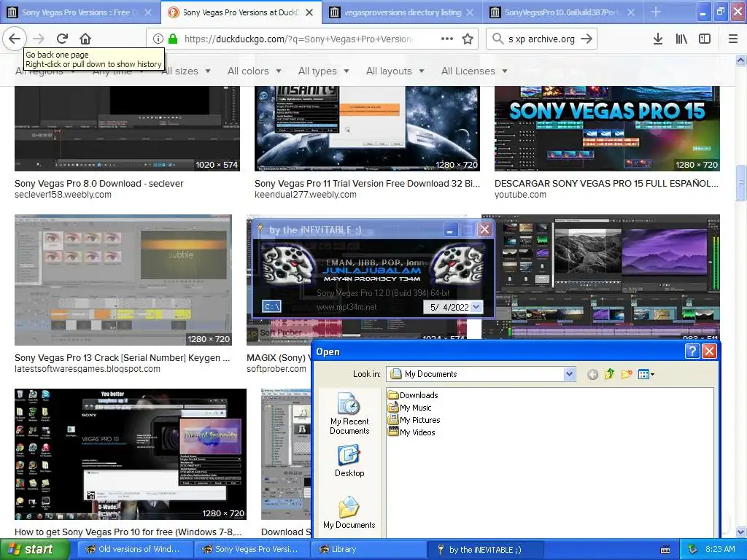Open the Firefox home page icon
This screenshot has width=747, height=560.
click(x=85, y=39)
